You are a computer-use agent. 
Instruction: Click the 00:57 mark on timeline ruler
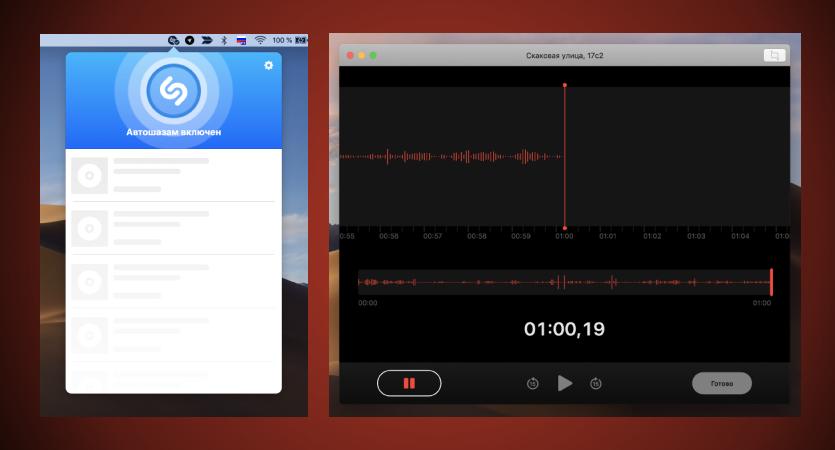[x=432, y=236]
